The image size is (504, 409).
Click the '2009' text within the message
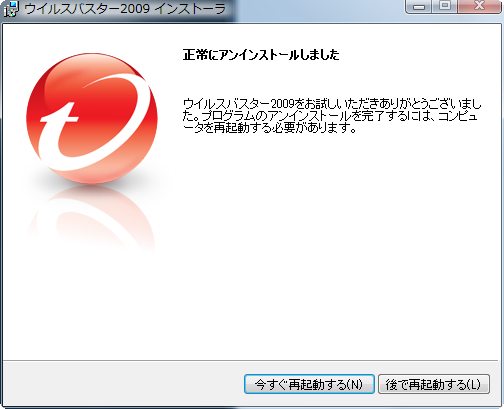[282, 104]
